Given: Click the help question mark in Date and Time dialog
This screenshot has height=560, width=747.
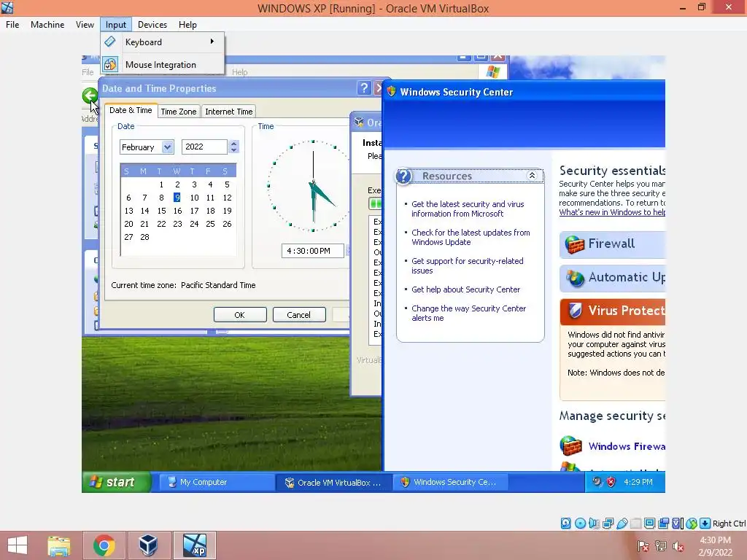Looking at the screenshot, I should pyautogui.click(x=364, y=87).
